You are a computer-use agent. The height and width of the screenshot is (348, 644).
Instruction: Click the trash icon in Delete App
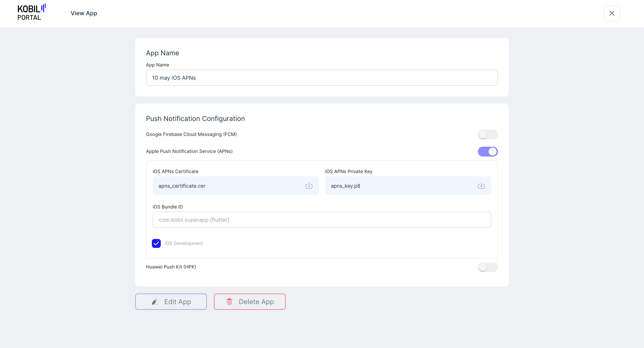tap(229, 302)
